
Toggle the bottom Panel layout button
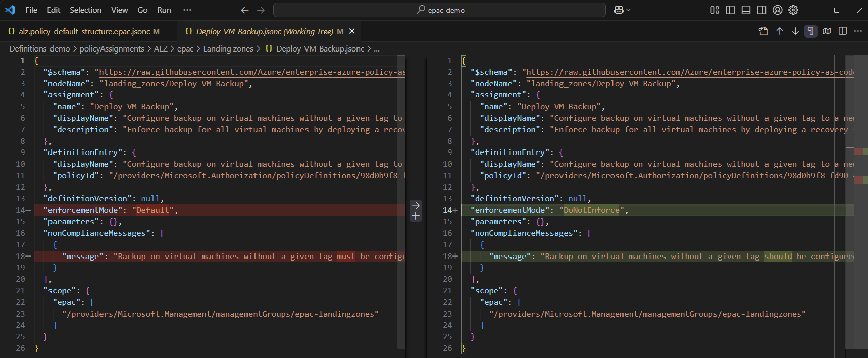click(746, 10)
